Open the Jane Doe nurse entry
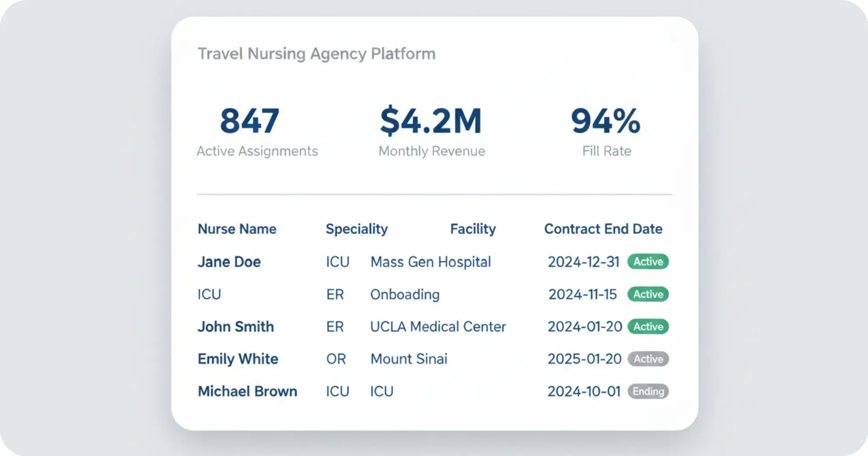The image size is (868, 456). (229, 262)
